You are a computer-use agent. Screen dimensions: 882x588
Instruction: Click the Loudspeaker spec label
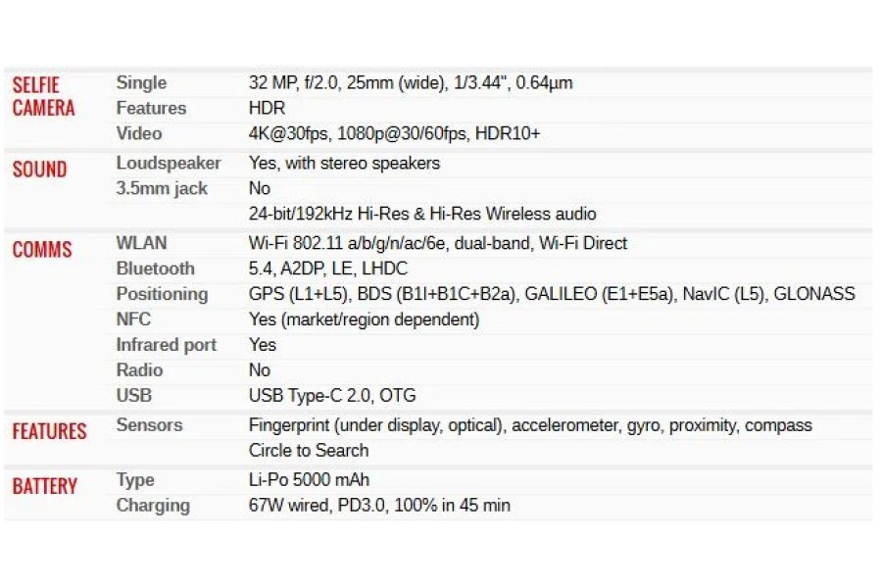169,164
